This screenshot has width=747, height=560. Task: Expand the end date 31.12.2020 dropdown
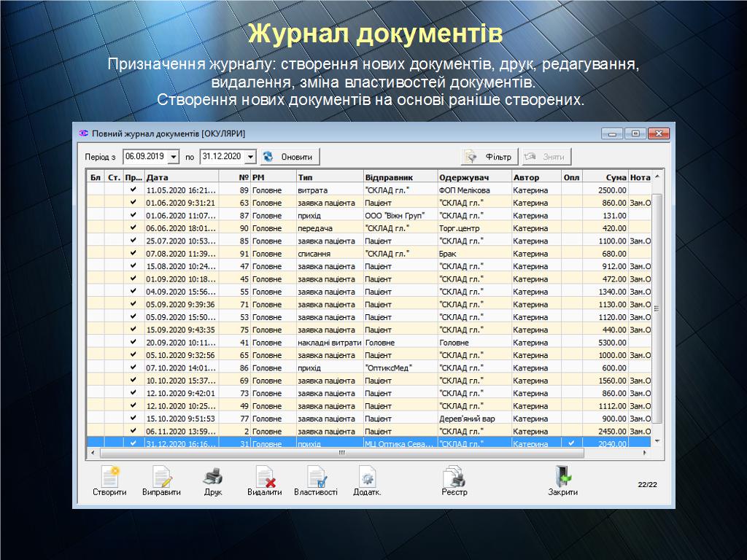[250, 157]
